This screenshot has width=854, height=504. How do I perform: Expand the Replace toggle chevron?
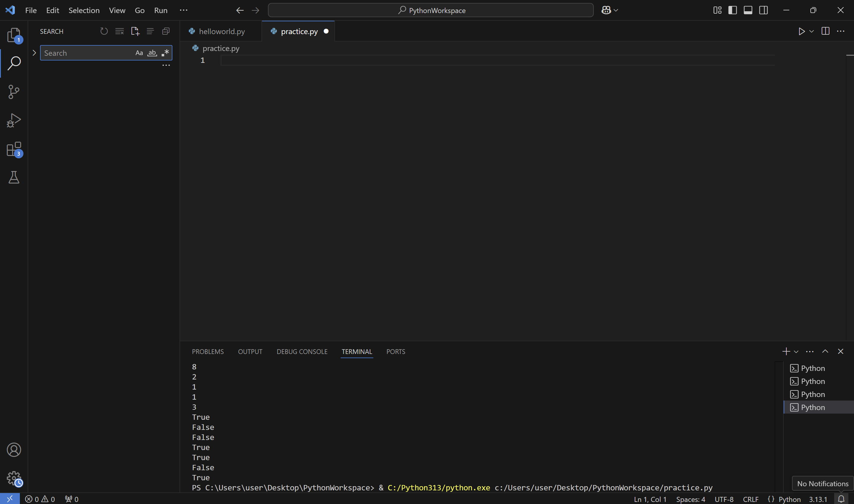(x=34, y=53)
